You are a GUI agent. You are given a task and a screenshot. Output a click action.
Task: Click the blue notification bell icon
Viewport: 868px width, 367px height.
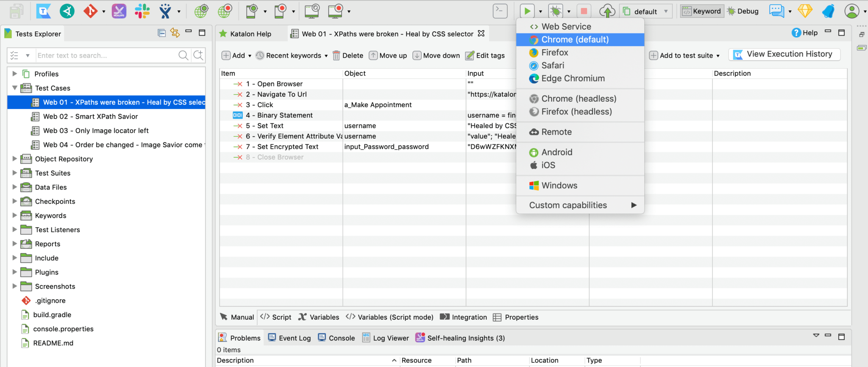pos(828,11)
